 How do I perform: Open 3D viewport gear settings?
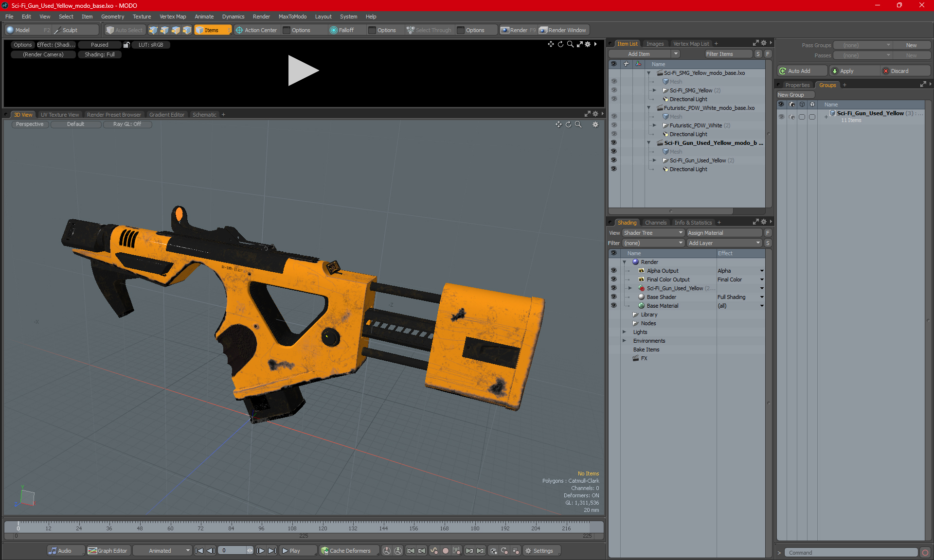point(595,124)
